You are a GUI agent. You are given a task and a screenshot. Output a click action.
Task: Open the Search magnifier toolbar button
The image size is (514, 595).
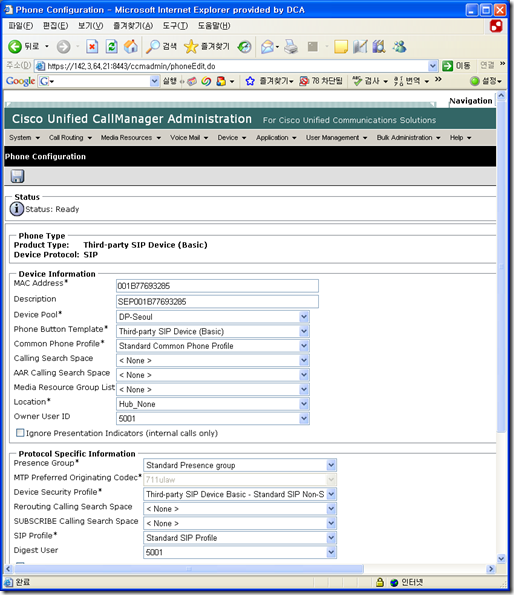tap(153, 47)
